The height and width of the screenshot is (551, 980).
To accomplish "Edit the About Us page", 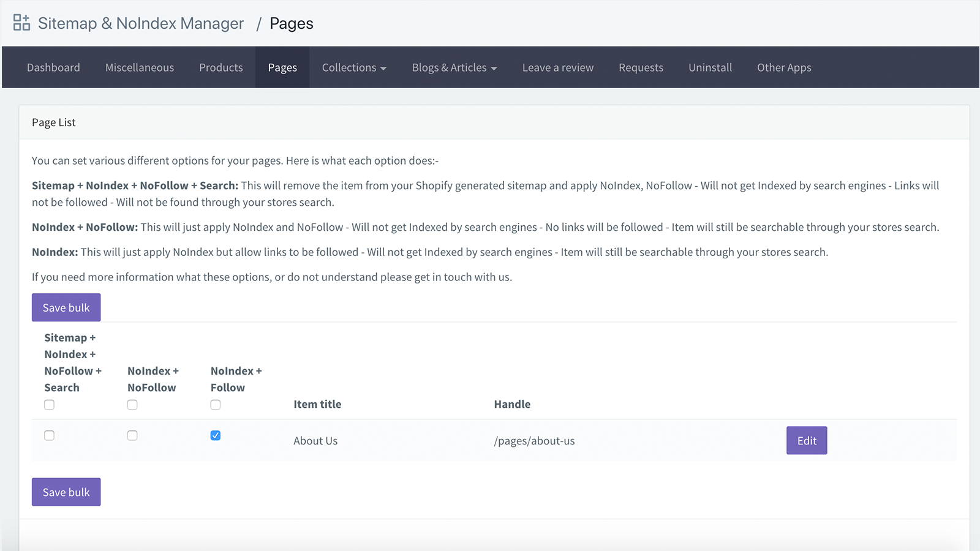I will coord(806,440).
